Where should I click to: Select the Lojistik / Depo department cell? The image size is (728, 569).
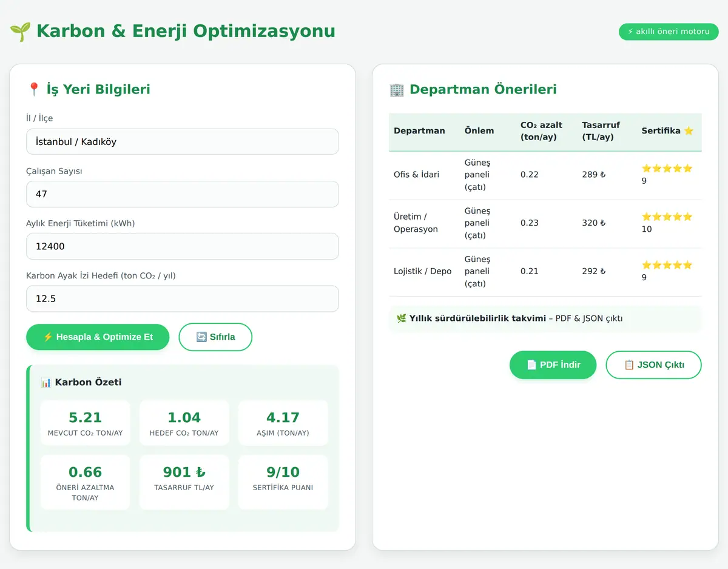click(422, 271)
